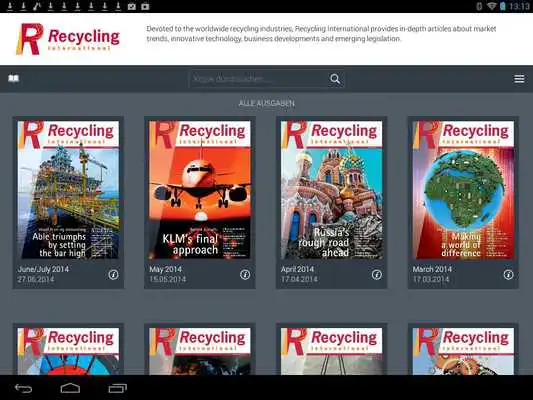Viewport: 533px width, 400px height.
Task: Open the KLM's final approach cover
Action: (200, 190)
